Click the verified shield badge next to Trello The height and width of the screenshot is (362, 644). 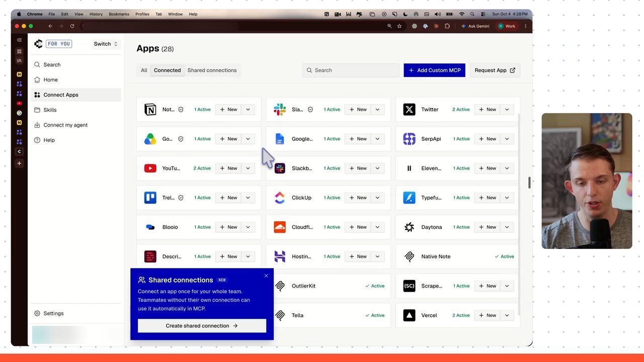(x=181, y=198)
